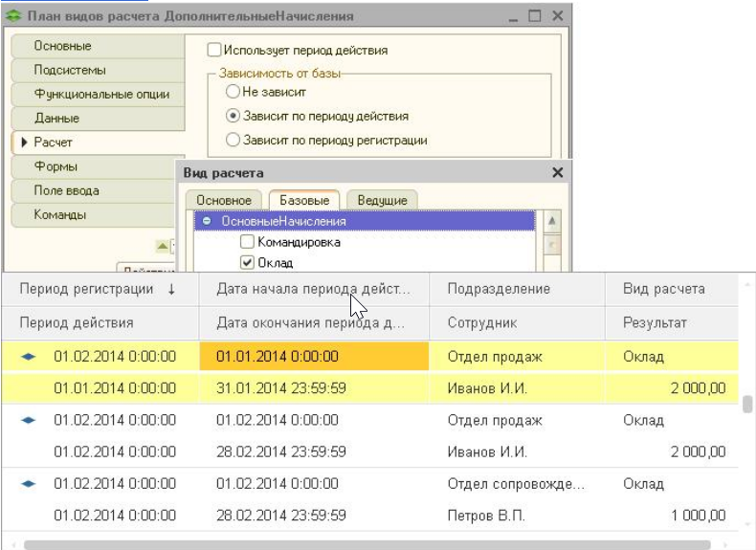Open the Ведущие tab
Screen dimensions: 756x550
383,200
